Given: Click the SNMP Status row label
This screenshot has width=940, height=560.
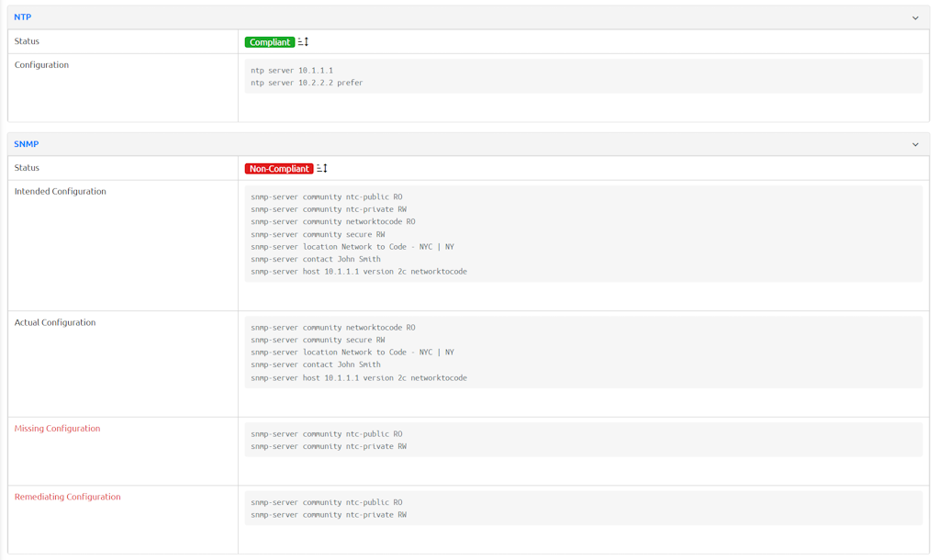Looking at the screenshot, I should pos(27,168).
